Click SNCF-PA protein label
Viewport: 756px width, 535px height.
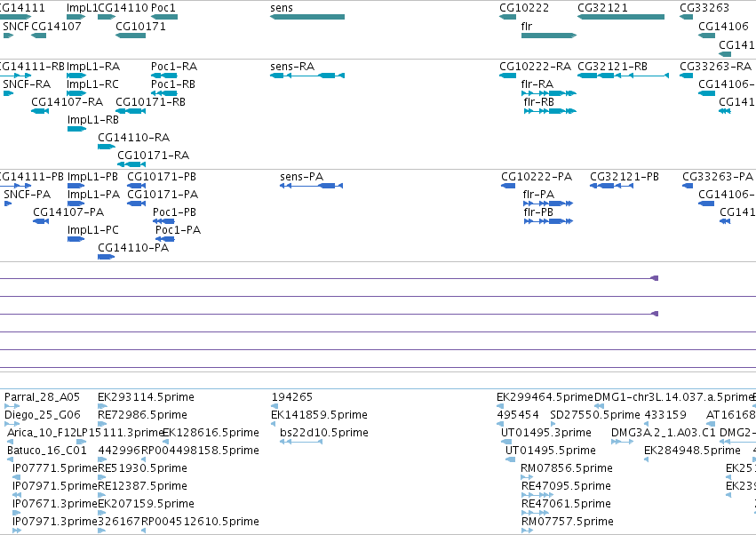pyautogui.click(x=27, y=195)
